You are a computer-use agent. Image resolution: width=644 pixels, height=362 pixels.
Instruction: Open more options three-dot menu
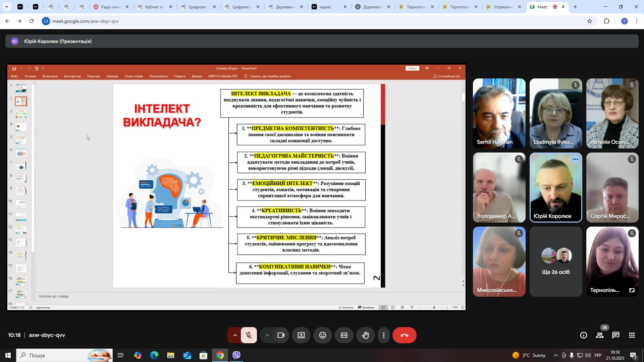384,336
